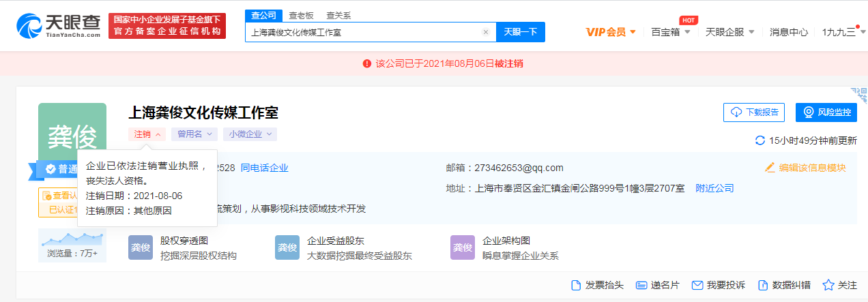Open 发票抬头 invoice header
The image size is (868, 302).
(597, 285)
